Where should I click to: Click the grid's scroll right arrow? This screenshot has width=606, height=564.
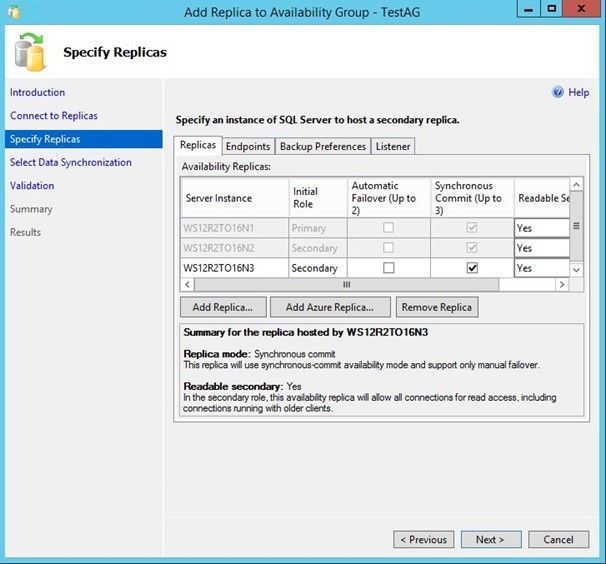coord(562,285)
